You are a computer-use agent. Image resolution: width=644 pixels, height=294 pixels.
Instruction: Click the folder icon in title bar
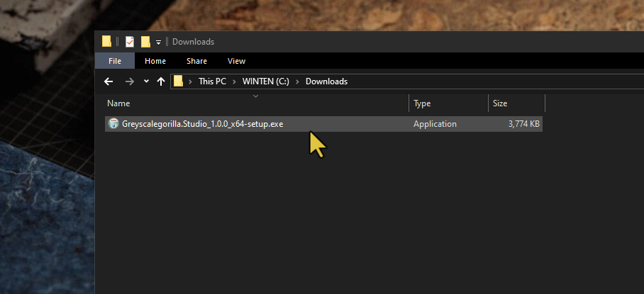(107, 41)
